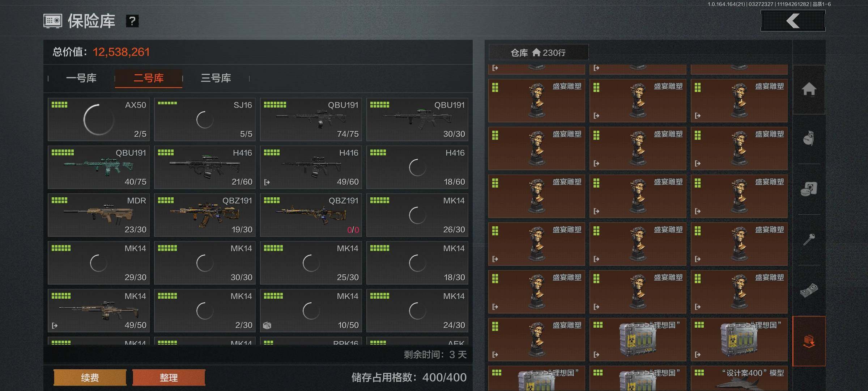Image resolution: width=868 pixels, height=391 pixels.
Task: Select the MDR 23/30 rifle slot
Action: pyautogui.click(x=98, y=215)
